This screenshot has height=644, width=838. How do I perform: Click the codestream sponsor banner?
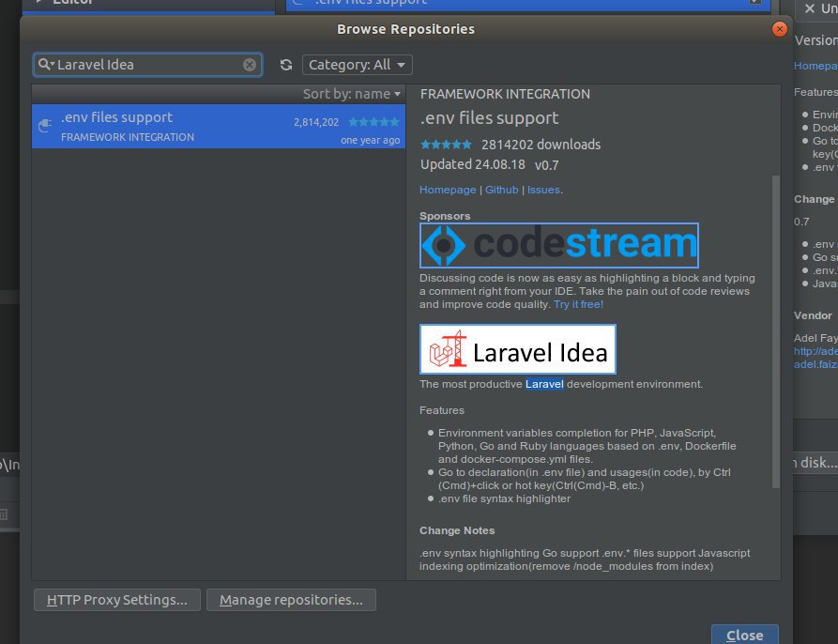click(x=559, y=245)
